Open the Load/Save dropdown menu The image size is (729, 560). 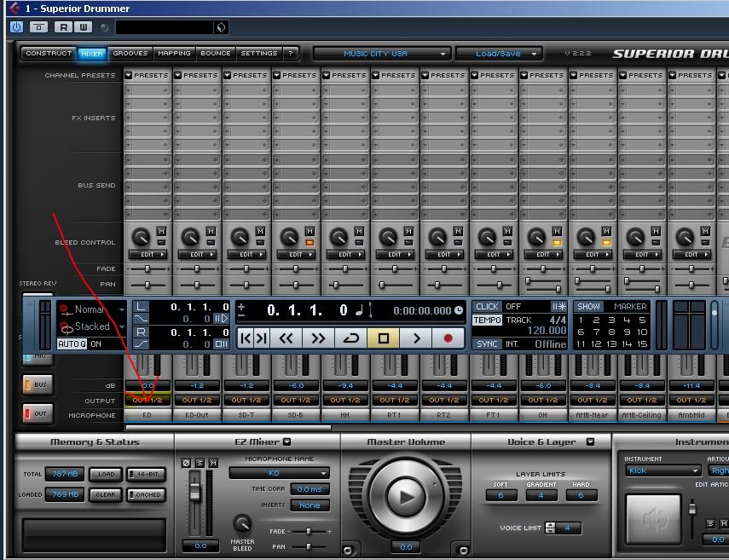[x=499, y=54]
